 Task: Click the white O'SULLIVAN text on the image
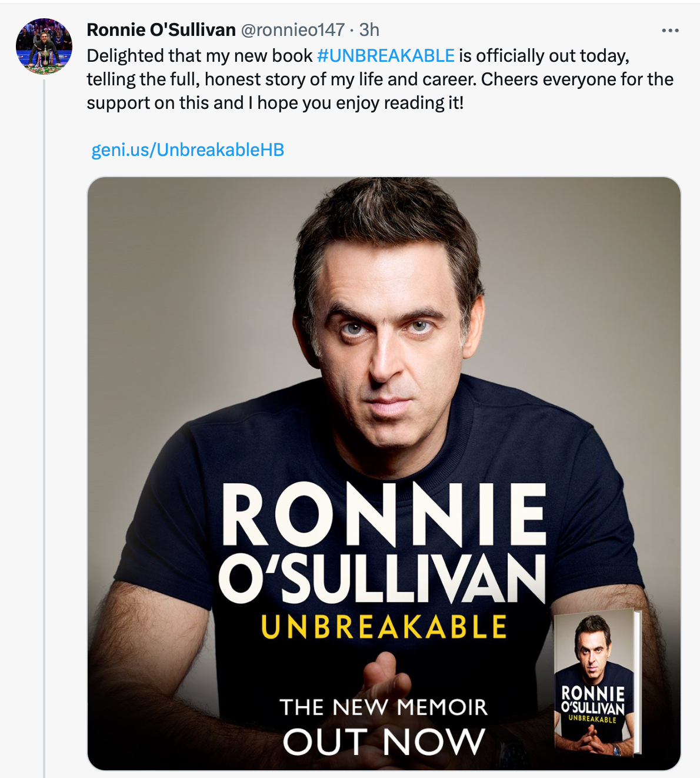tap(382, 579)
